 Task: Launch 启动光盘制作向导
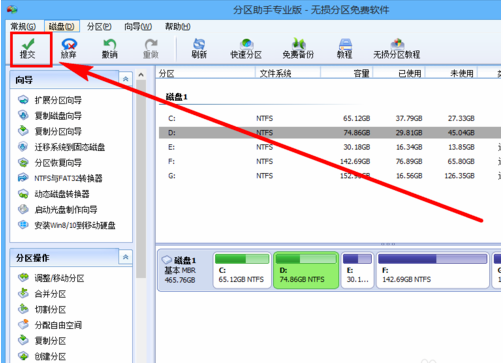coord(58,209)
